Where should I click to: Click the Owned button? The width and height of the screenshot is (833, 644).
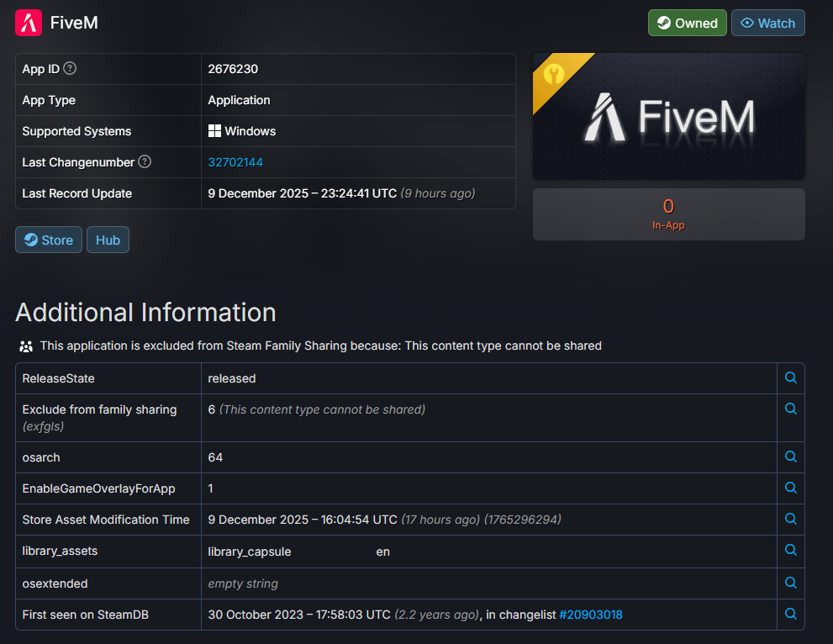pos(687,23)
